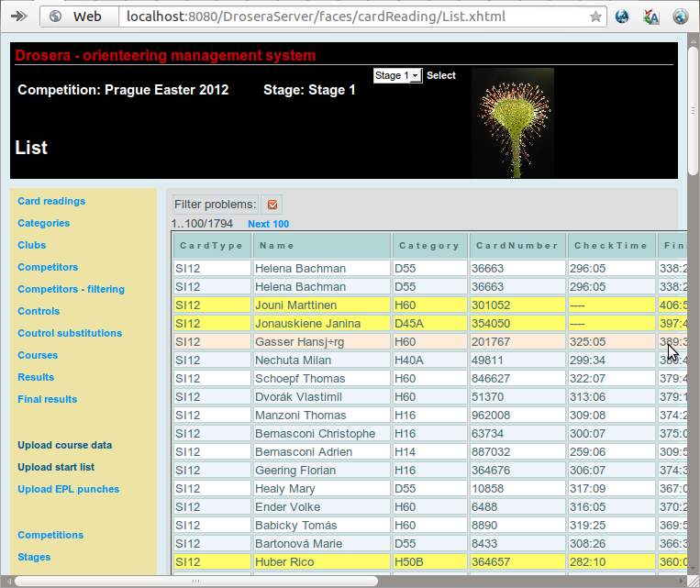Toggle the Filter problems checkbox
The width and height of the screenshot is (700, 588).
click(272, 205)
